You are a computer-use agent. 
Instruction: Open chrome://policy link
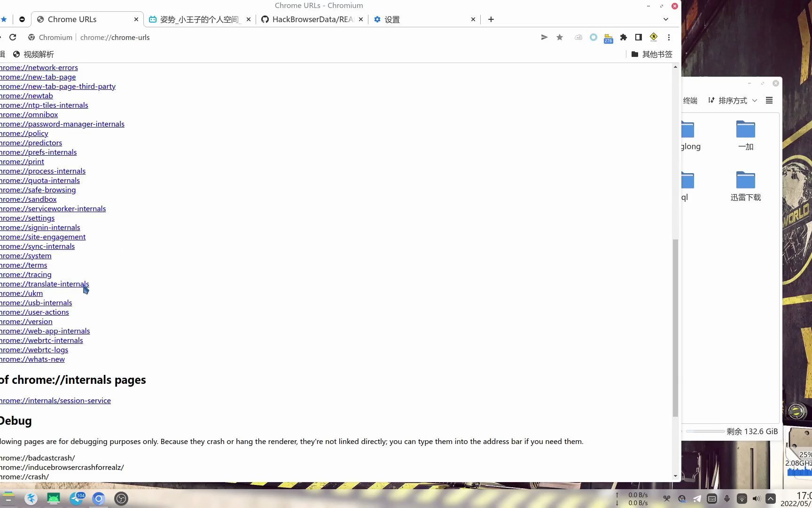[24, 133]
